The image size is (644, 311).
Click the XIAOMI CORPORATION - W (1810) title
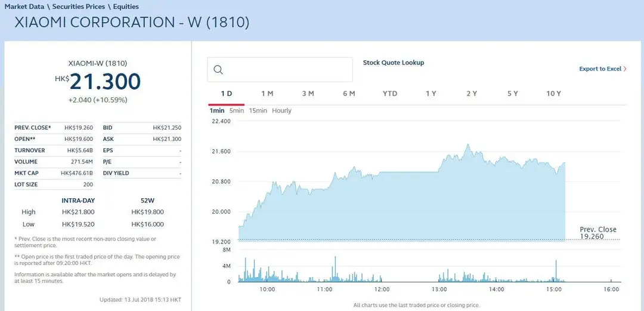132,23
